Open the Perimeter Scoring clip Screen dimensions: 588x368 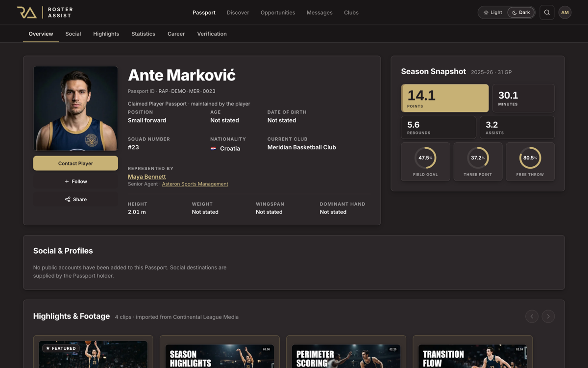[346, 352]
